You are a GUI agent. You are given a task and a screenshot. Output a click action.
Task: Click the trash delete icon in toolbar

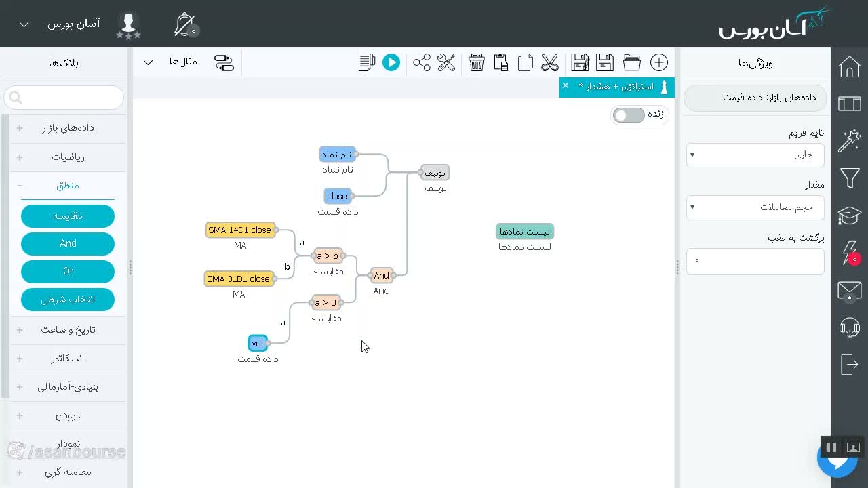pos(477,62)
